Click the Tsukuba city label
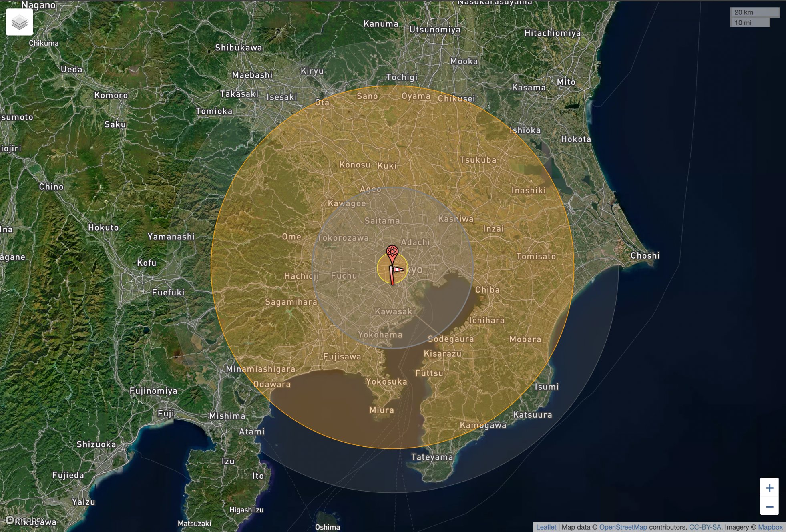Screen dimensions: 786x532 [x=478, y=160]
